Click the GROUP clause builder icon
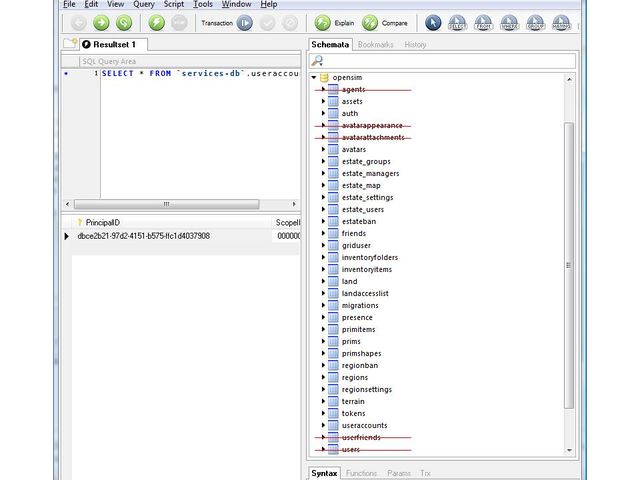Viewport: 640px width, 480px height. 535,22
